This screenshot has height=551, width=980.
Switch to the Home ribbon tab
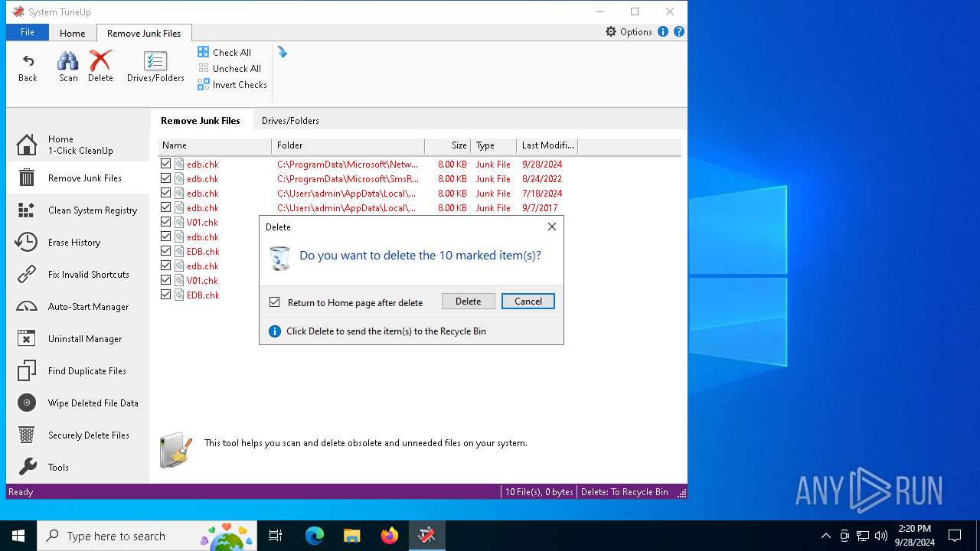[x=73, y=33]
